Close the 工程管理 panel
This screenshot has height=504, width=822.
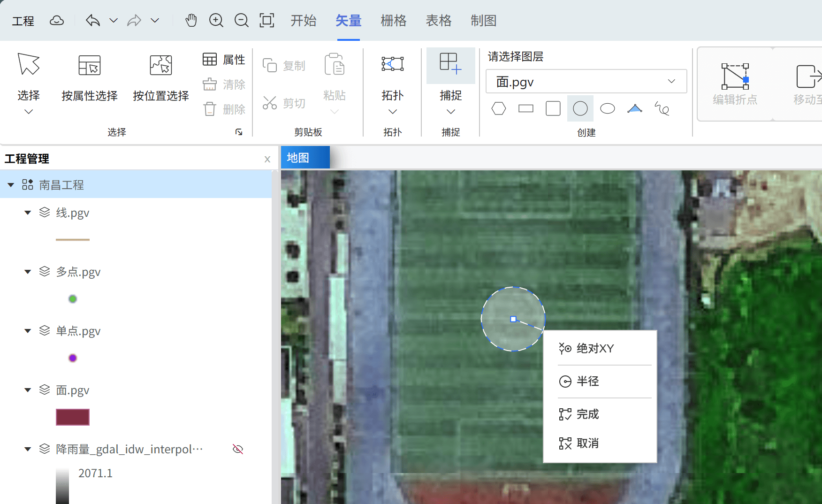pyautogui.click(x=267, y=159)
